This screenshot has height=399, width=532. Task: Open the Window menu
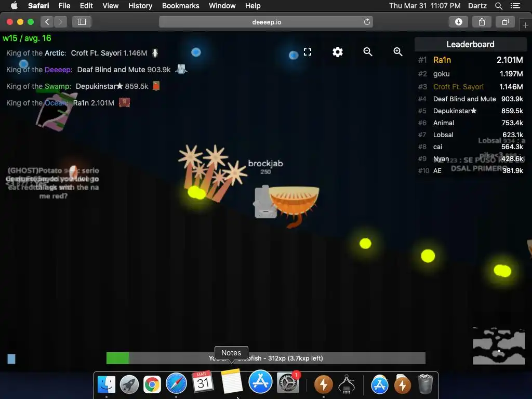(x=222, y=6)
